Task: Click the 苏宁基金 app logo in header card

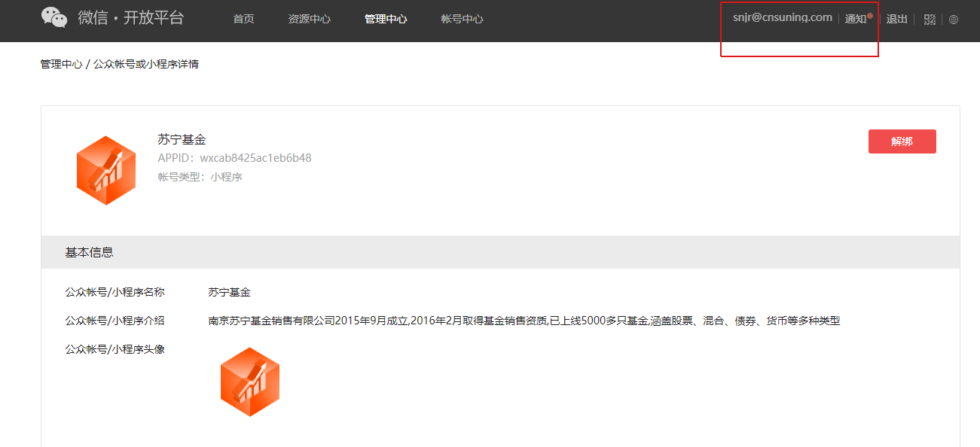Action: tap(106, 170)
